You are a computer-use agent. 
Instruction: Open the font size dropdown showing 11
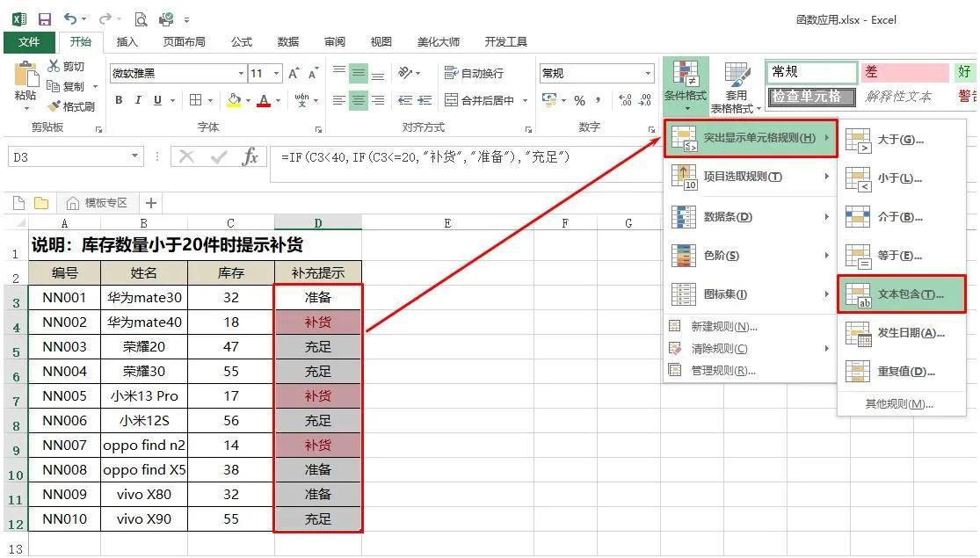276,73
